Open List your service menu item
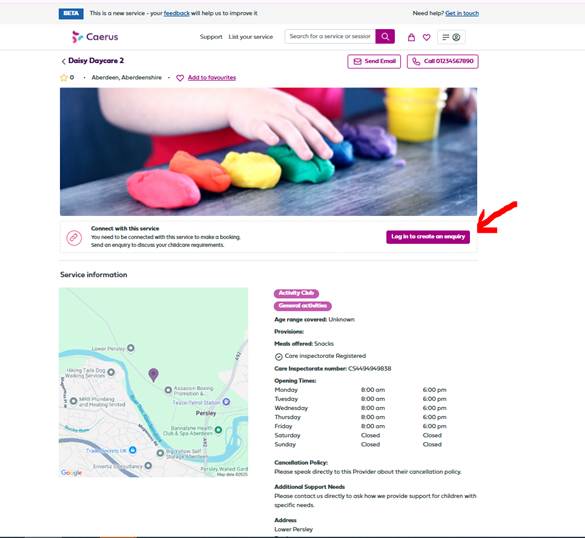The height and width of the screenshot is (538, 585). pos(251,37)
